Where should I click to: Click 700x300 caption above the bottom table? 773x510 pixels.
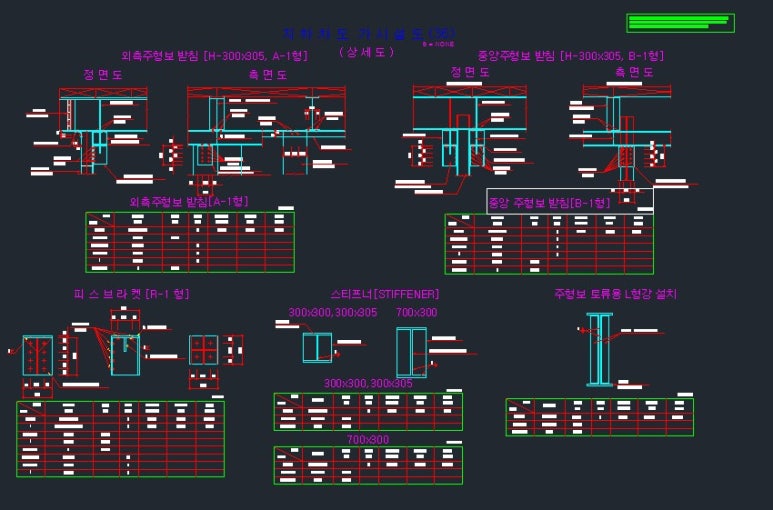(x=368, y=439)
